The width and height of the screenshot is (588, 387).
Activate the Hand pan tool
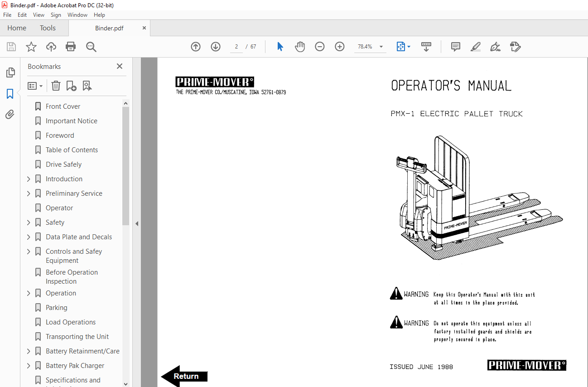pos(300,47)
